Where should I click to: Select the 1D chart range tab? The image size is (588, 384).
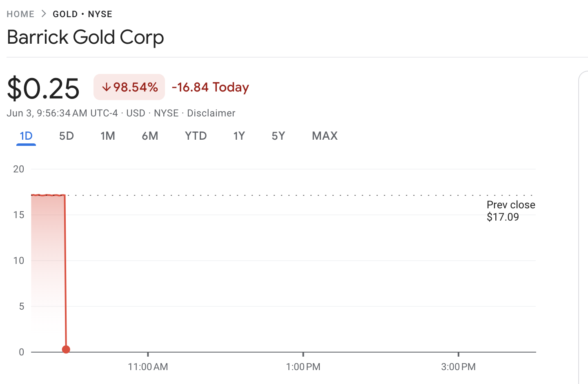[26, 136]
